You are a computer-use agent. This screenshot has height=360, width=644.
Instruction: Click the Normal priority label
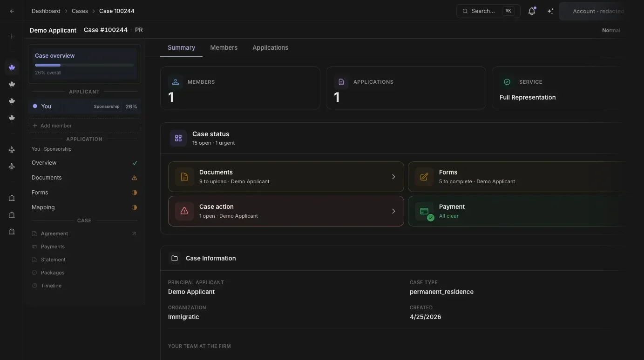coord(611,30)
